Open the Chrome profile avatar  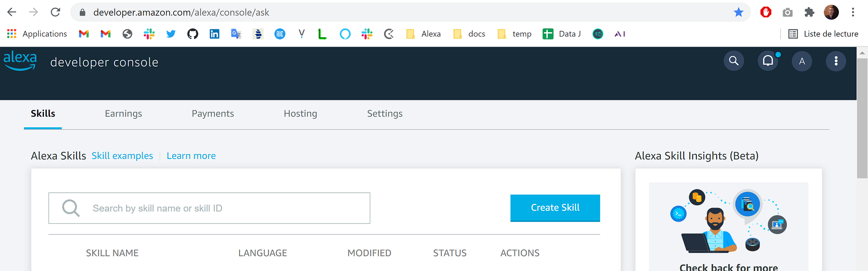tap(831, 12)
